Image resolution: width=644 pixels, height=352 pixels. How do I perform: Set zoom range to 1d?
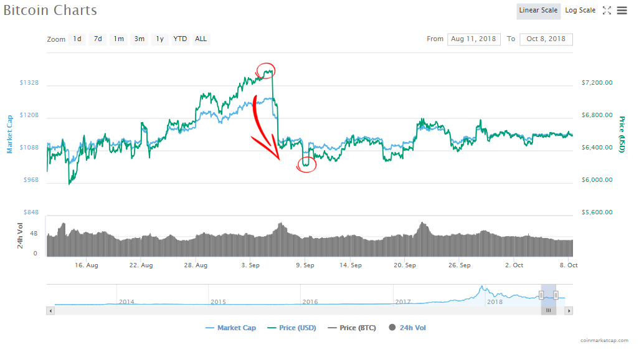pos(77,39)
